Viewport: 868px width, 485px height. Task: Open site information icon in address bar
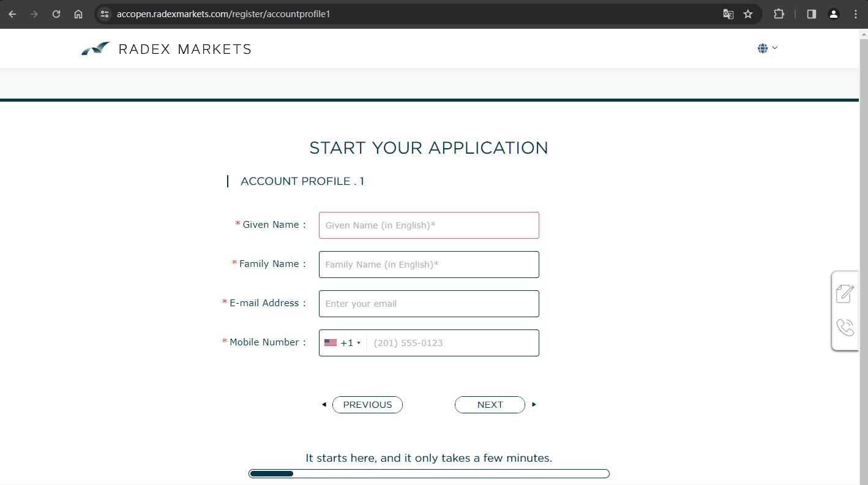tap(105, 13)
